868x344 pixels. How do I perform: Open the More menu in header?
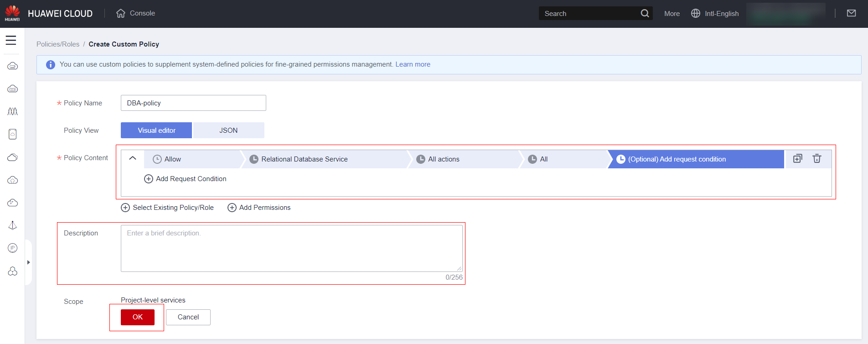tap(672, 14)
